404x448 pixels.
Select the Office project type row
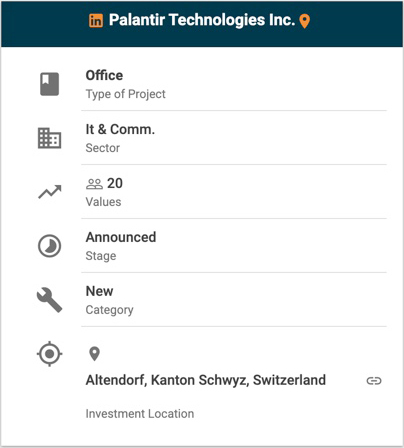click(234, 84)
